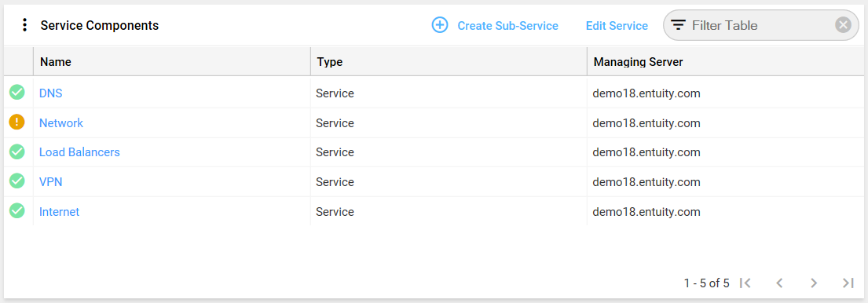Open the VPN service link
This screenshot has width=868, height=303.
point(50,182)
